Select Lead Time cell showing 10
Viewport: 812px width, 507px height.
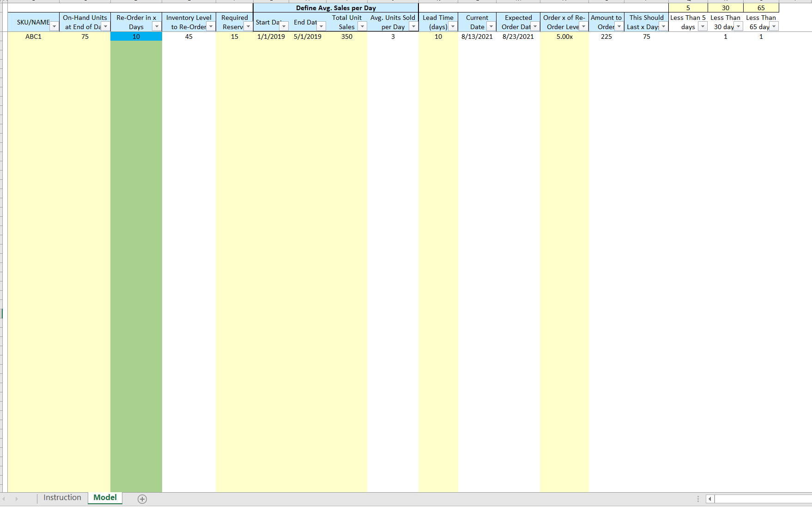click(438, 37)
